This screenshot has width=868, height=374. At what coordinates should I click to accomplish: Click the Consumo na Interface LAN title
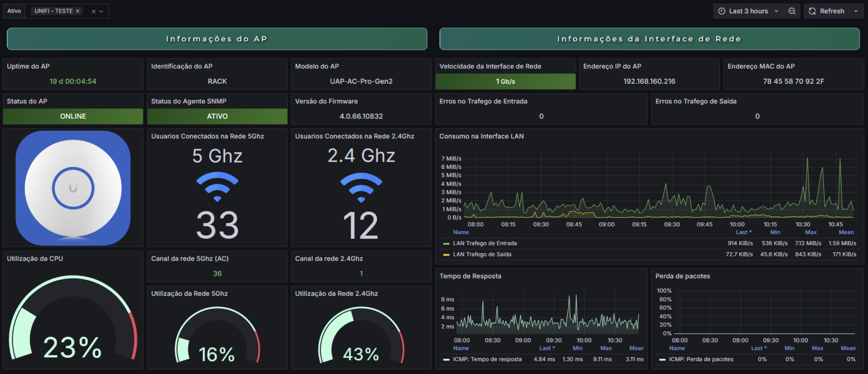482,136
